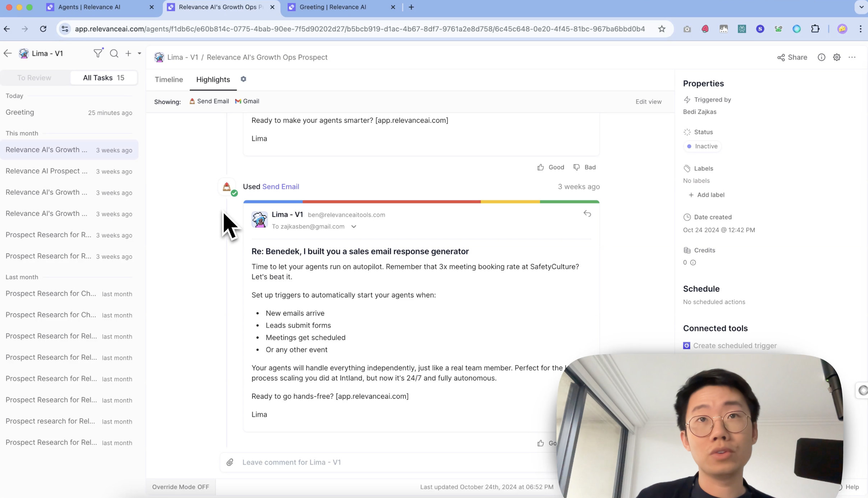Open Highlights settings gear icon
The image size is (868, 498).
(243, 79)
